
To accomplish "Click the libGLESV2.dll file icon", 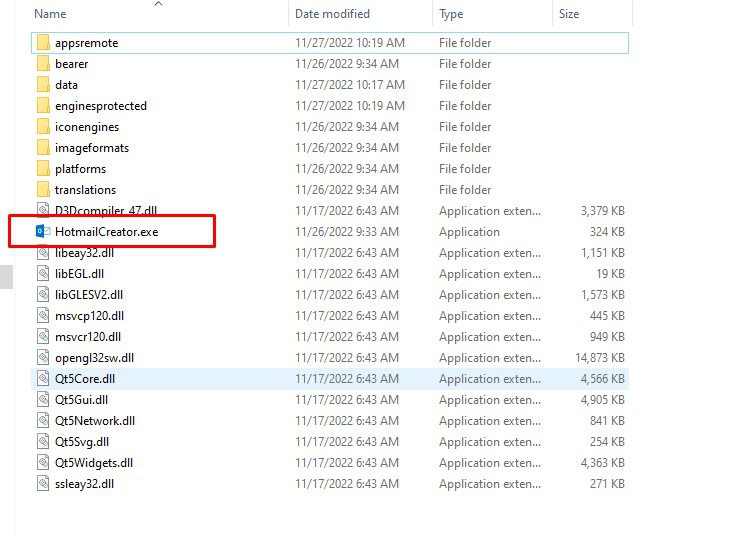I will pos(43,295).
